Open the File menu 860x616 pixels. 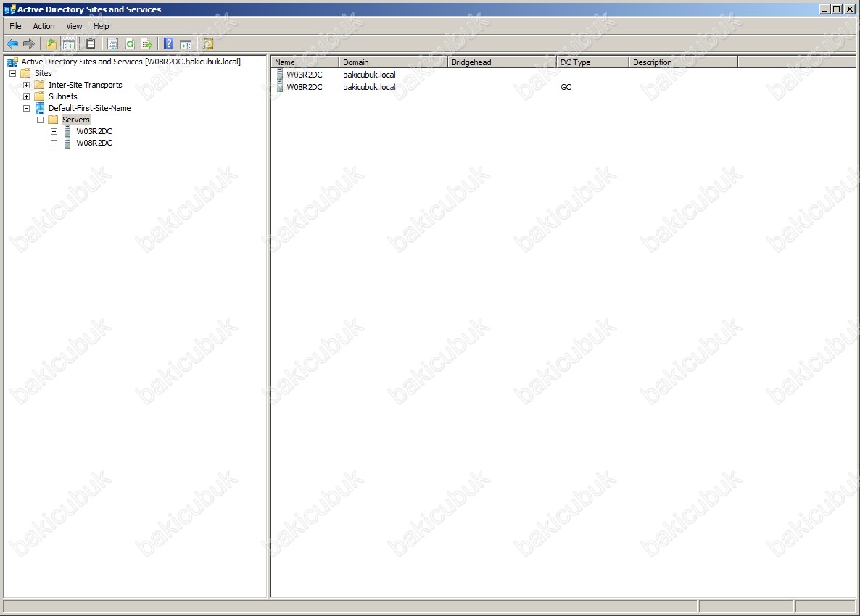pos(15,26)
